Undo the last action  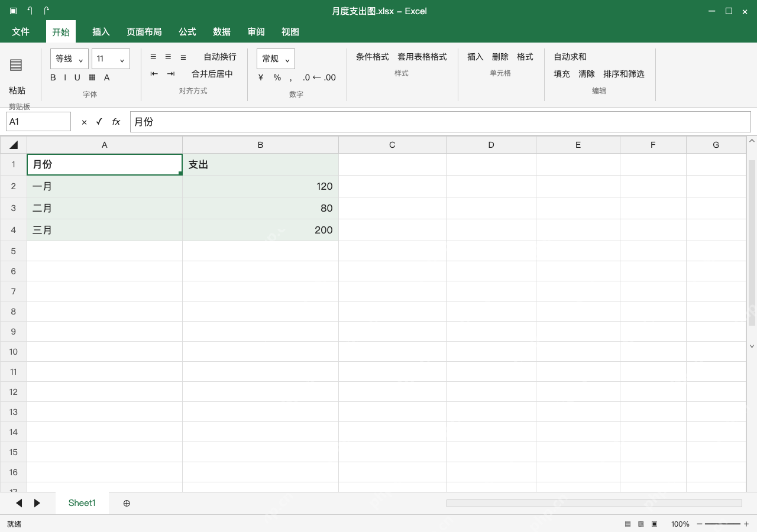point(30,11)
